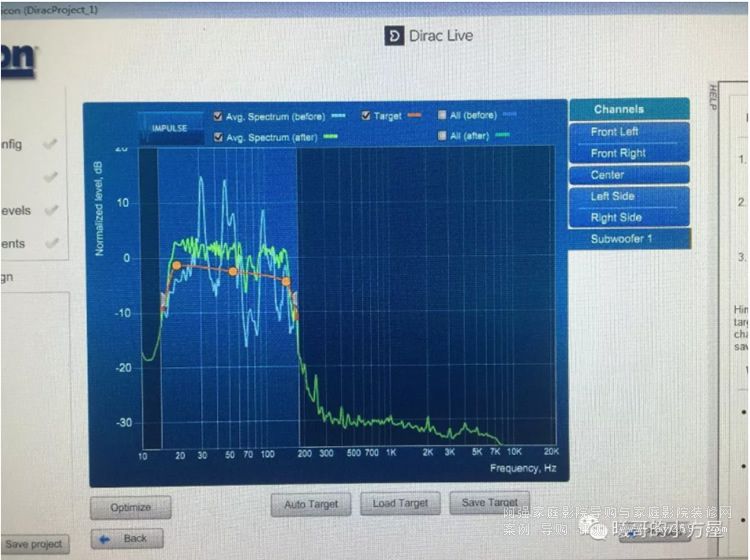Screen dimensions: 750x560
Task: Switch to the IMPULSE view
Action: click(169, 129)
